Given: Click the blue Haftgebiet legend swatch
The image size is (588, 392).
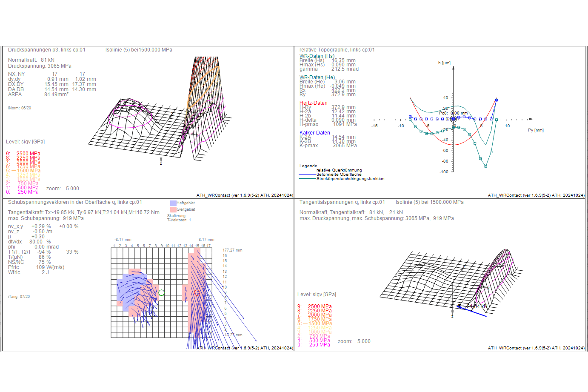Looking at the screenshot, I should click(x=173, y=203).
